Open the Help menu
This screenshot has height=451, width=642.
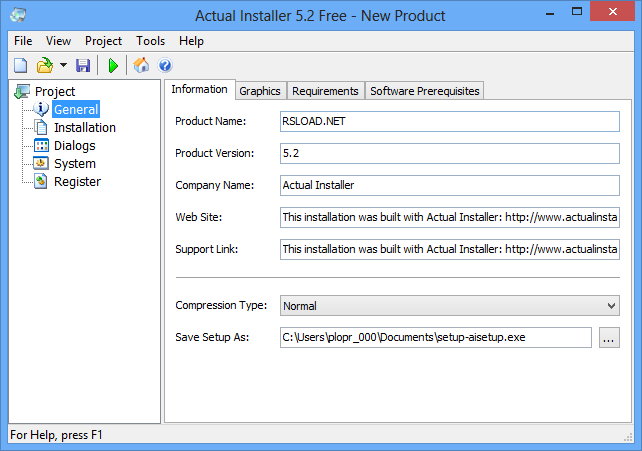tap(191, 41)
